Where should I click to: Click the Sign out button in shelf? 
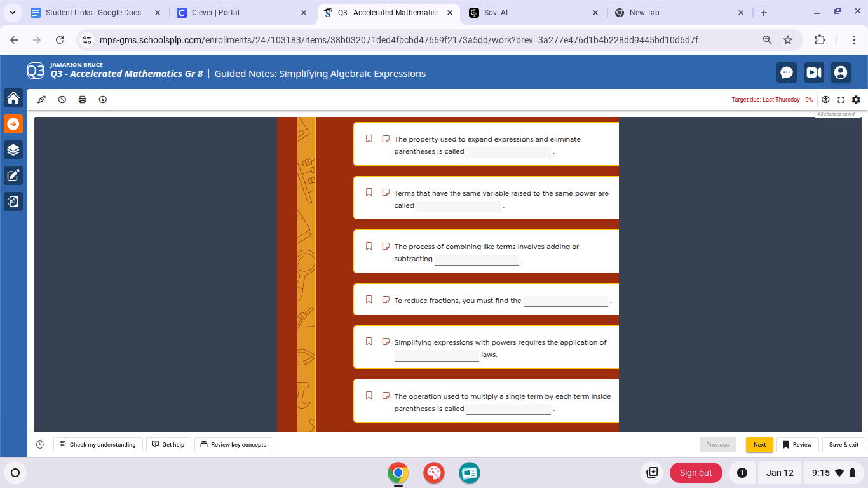point(696,473)
